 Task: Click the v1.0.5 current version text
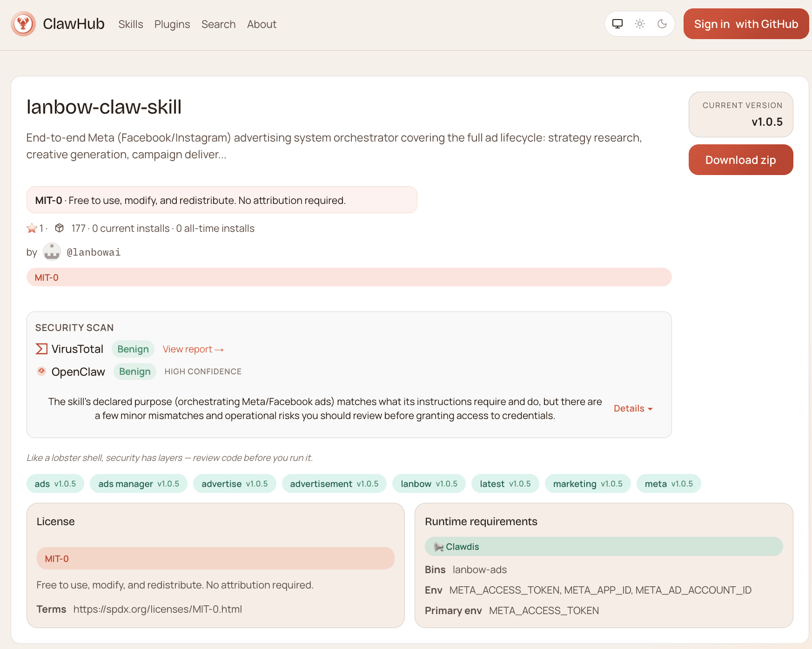click(x=767, y=122)
